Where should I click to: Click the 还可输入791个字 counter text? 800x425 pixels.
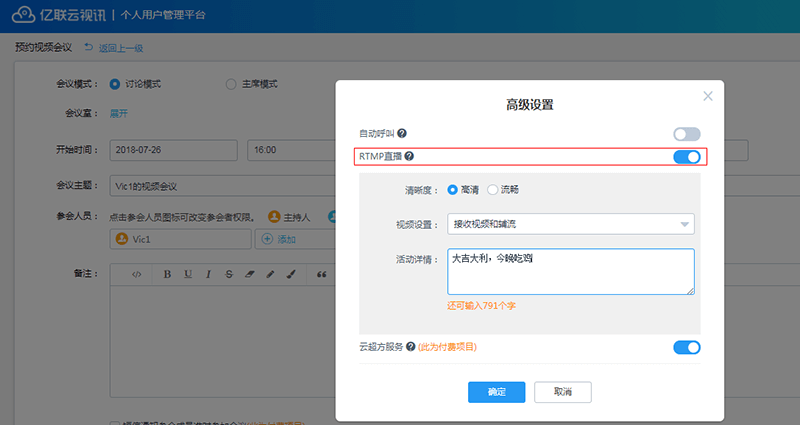[482, 306]
